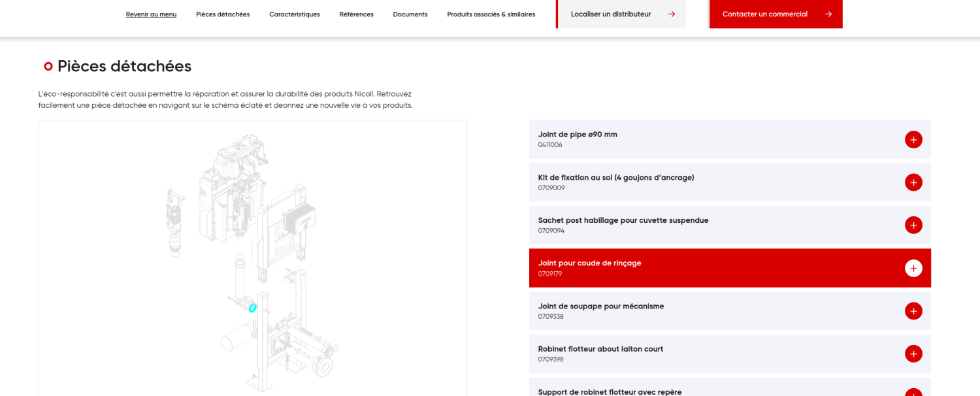Open the Caractéristiques section
Viewport: 980px width, 396px height.
coord(295,14)
